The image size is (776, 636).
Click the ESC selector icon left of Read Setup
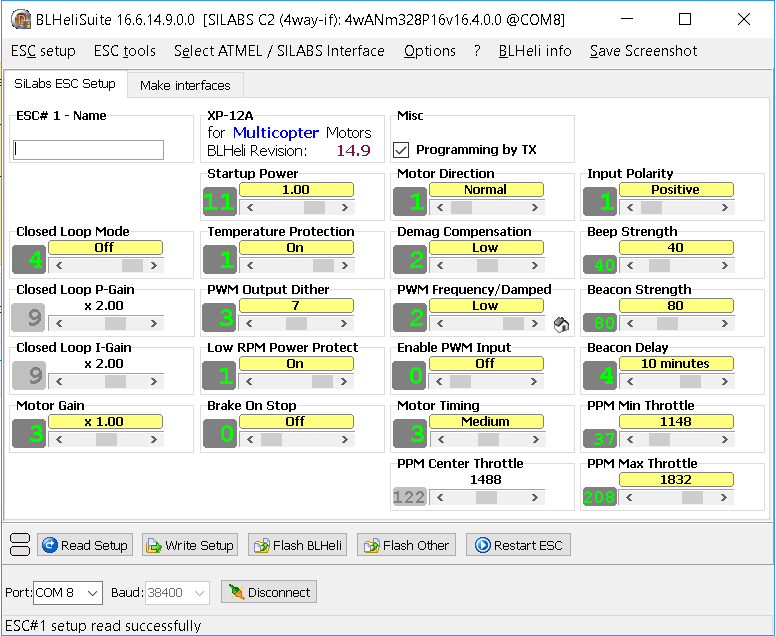20,544
